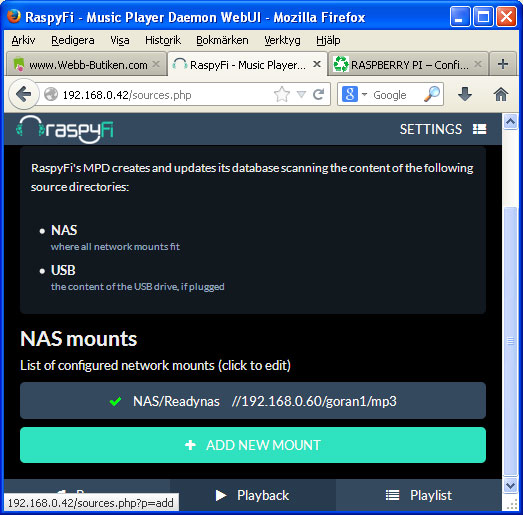The height and width of the screenshot is (515, 523).
Task: Close the RASPBERRY PI Confi tab
Action: 478,64
